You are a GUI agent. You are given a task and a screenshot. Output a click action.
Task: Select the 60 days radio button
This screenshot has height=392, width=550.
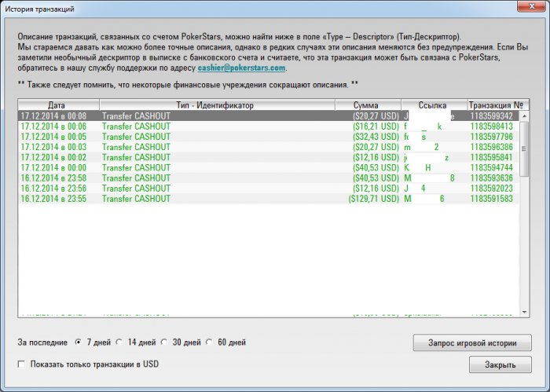point(209,343)
